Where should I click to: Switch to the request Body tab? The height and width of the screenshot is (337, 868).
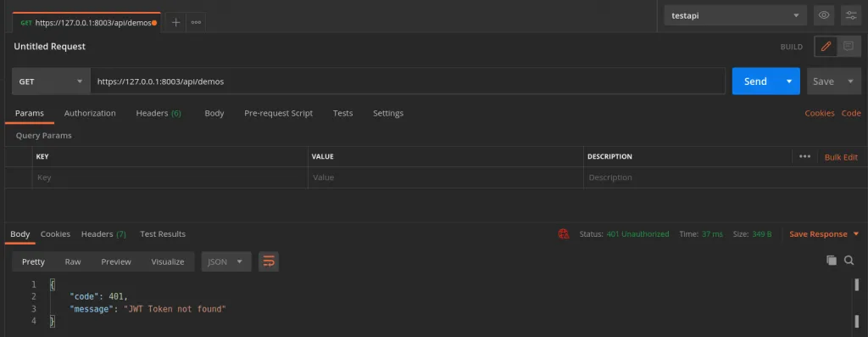214,113
